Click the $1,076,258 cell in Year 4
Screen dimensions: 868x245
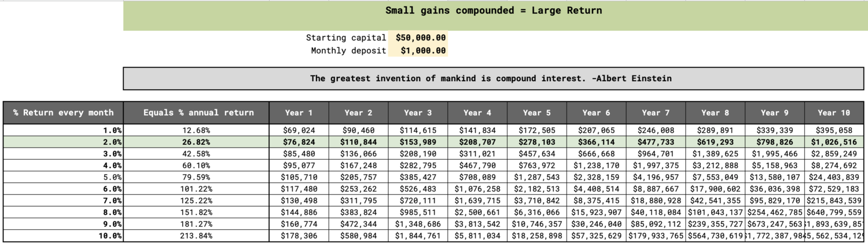click(477, 189)
